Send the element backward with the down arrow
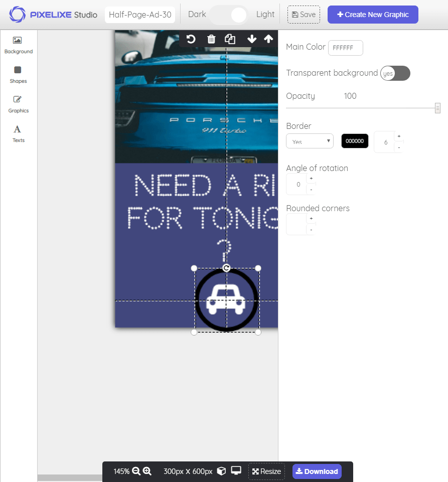 point(252,39)
